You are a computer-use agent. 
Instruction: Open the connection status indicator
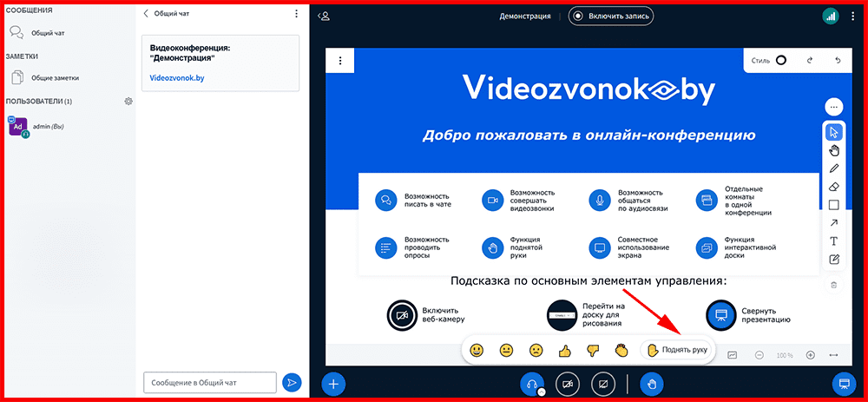tap(831, 16)
